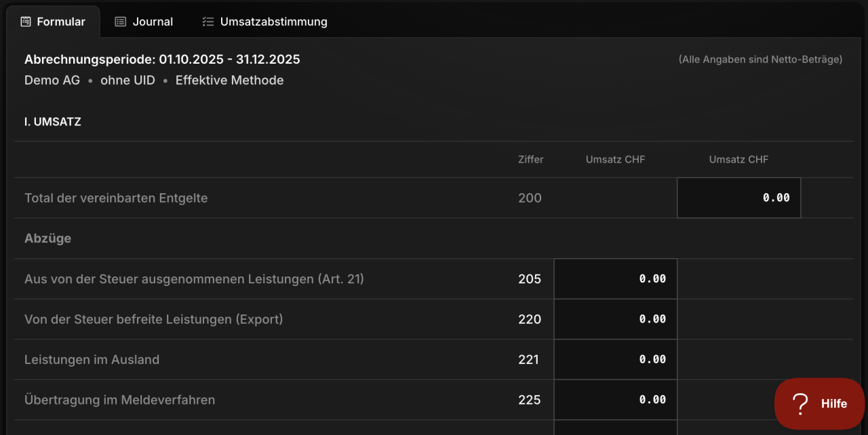Click the Von der Steuer befreite Leistungen label

(x=153, y=319)
